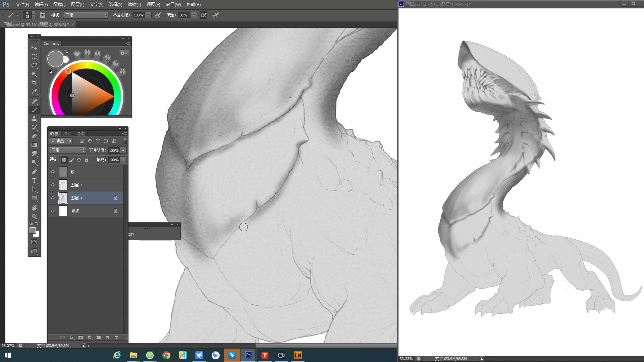The image size is (644, 362).
Task: Select the Brush tool in the toolbox
Action: (x=34, y=110)
